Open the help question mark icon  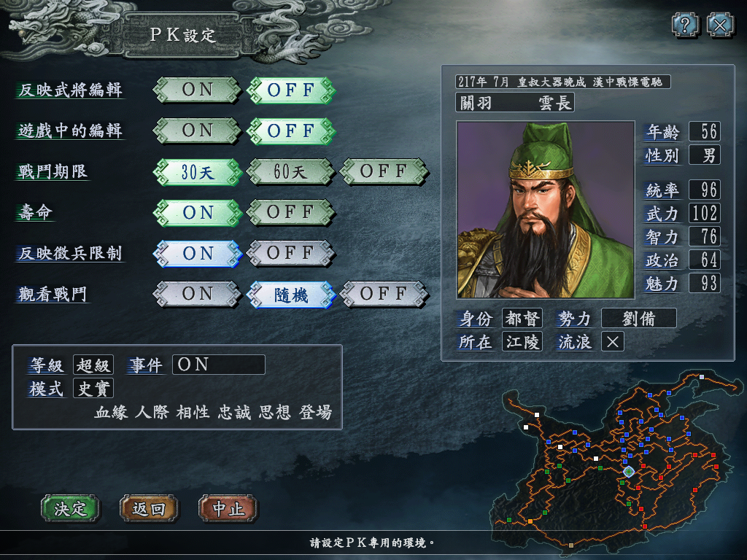685,25
